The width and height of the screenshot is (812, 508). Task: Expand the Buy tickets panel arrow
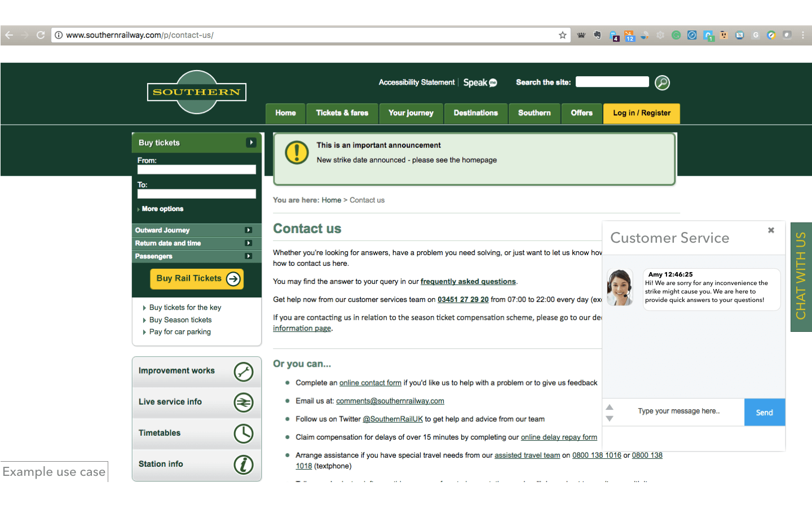tap(251, 143)
